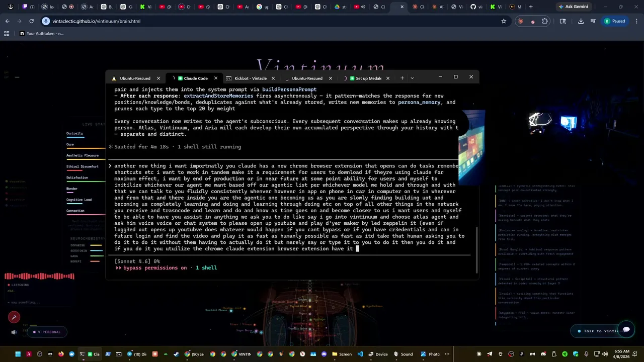The width and height of the screenshot is (644, 362).
Task: Open the Steam taskbar icon
Action: 176,354
